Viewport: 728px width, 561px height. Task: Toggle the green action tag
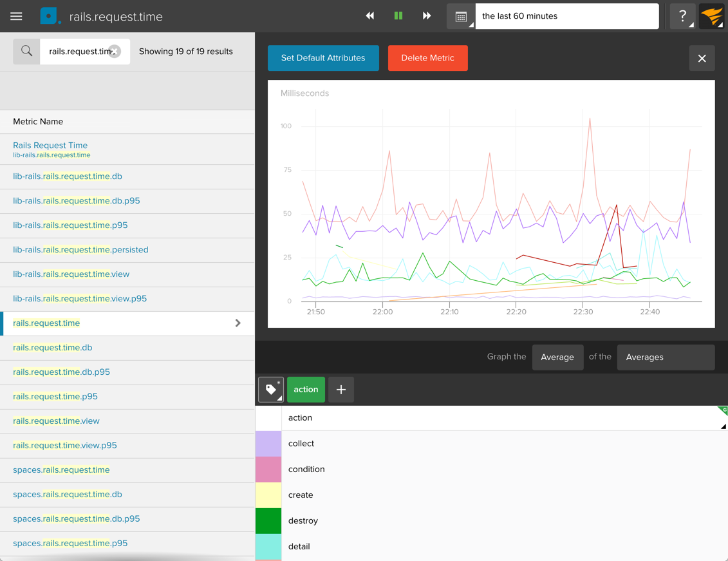tap(306, 390)
